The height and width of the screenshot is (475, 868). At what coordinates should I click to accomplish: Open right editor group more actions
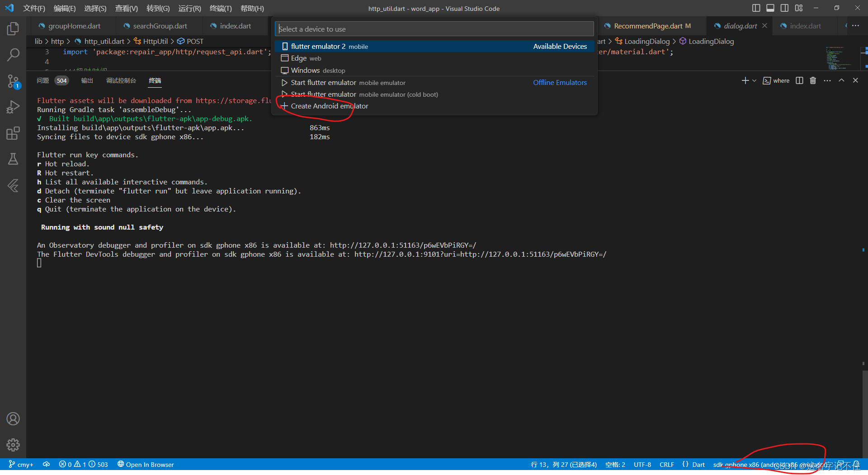point(856,26)
